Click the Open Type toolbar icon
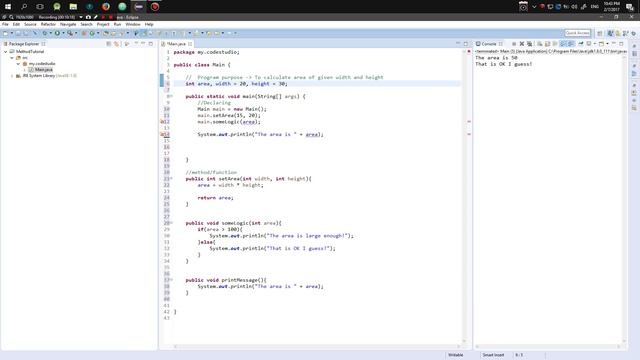The image size is (640, 360). (106, 33)
